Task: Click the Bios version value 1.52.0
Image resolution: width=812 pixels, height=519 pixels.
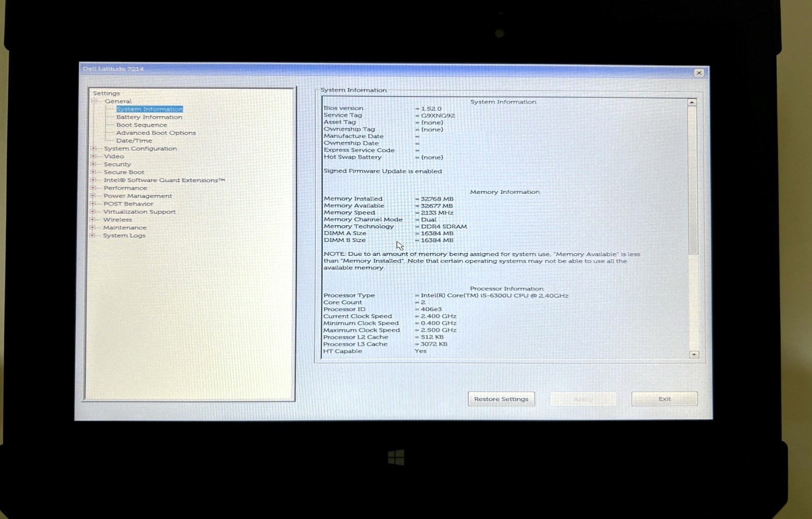Action: pos(431,108)
